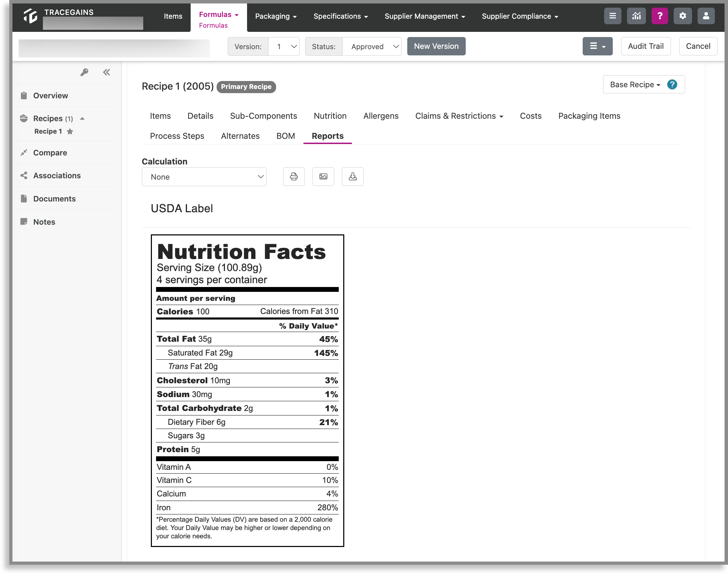The width and height of the screenshot is (728, 574).
Task: Click the download report icon
Action: coord(353,177)
